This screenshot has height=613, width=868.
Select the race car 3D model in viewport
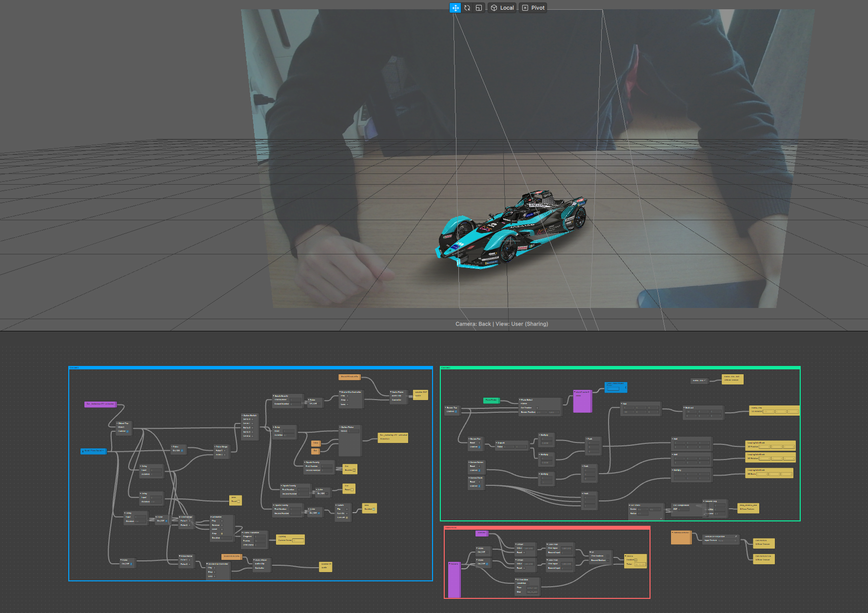pos(512,229)
